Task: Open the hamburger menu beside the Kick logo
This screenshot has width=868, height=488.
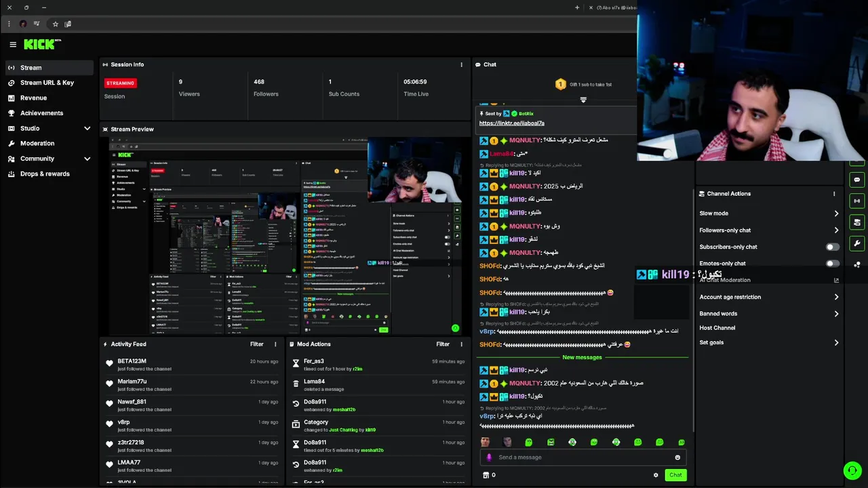Action: point(13,45)
